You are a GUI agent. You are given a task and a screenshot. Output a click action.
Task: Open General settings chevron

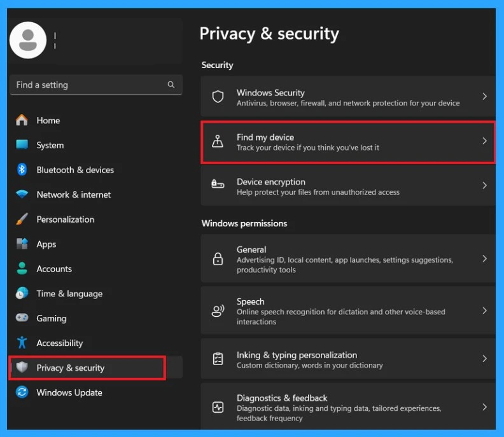484,259
